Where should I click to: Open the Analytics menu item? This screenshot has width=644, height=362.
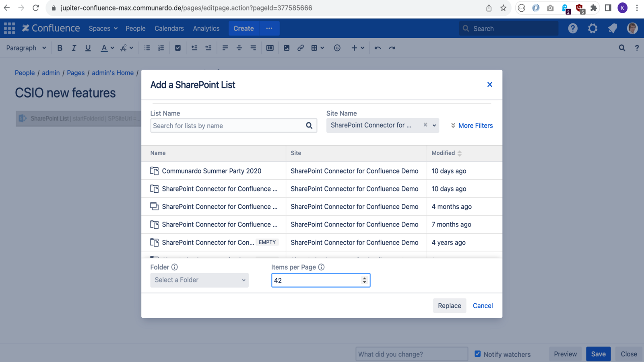point(206,29)
